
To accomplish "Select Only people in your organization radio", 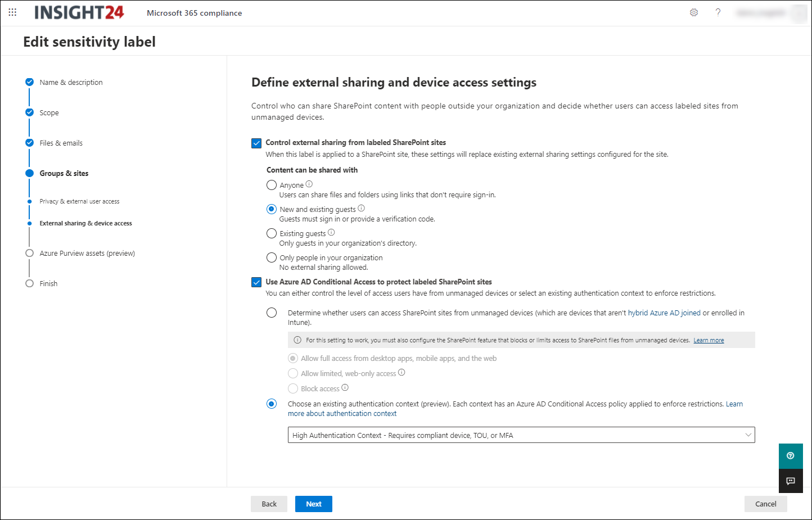I will click(272, 257).
